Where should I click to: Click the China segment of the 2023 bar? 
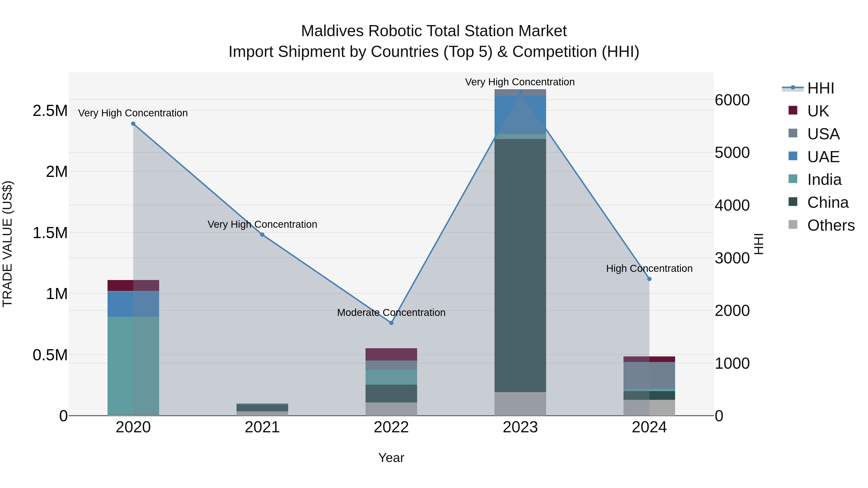(520, 265)
